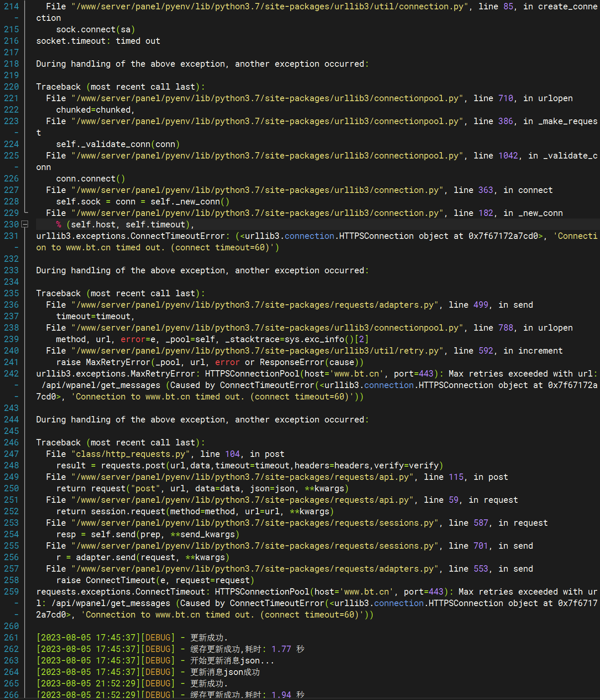
Task: Click the '1.77' elapsed time value
Action: click(x=281, y=649)
